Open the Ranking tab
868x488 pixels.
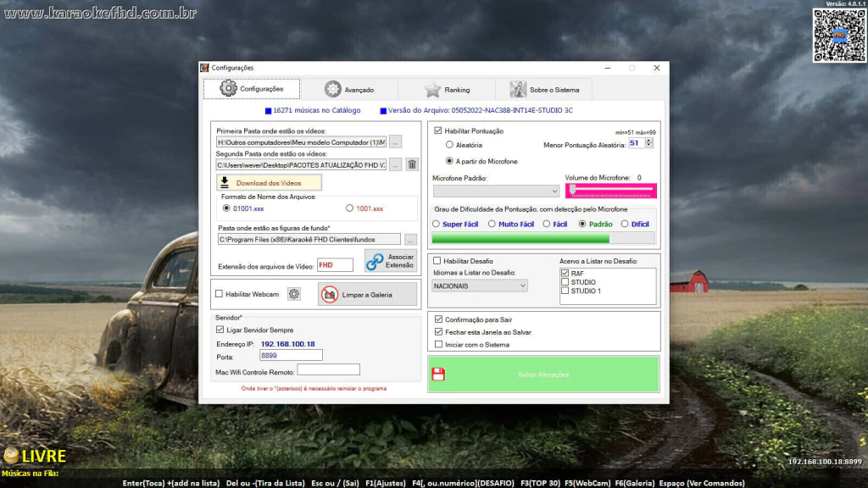coord(447,90)
